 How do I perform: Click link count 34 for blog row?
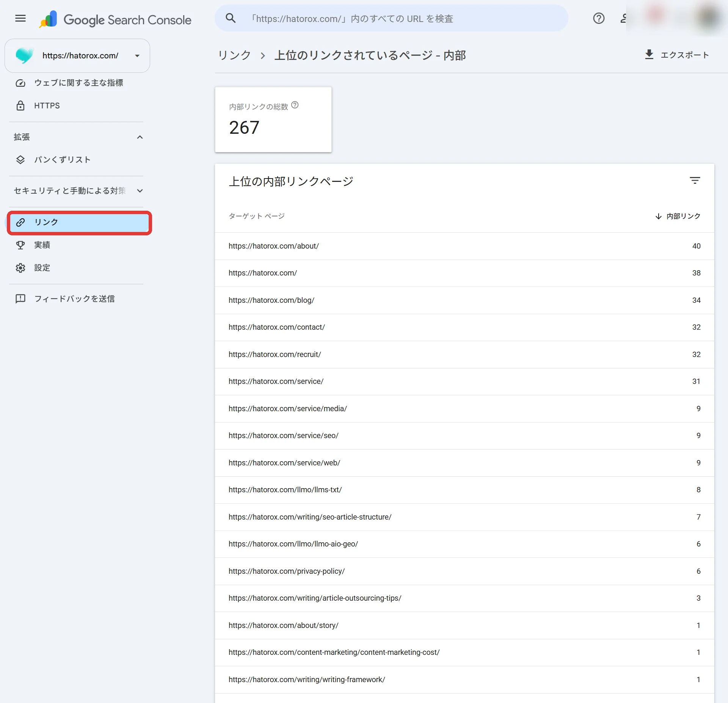coord(696,300)
